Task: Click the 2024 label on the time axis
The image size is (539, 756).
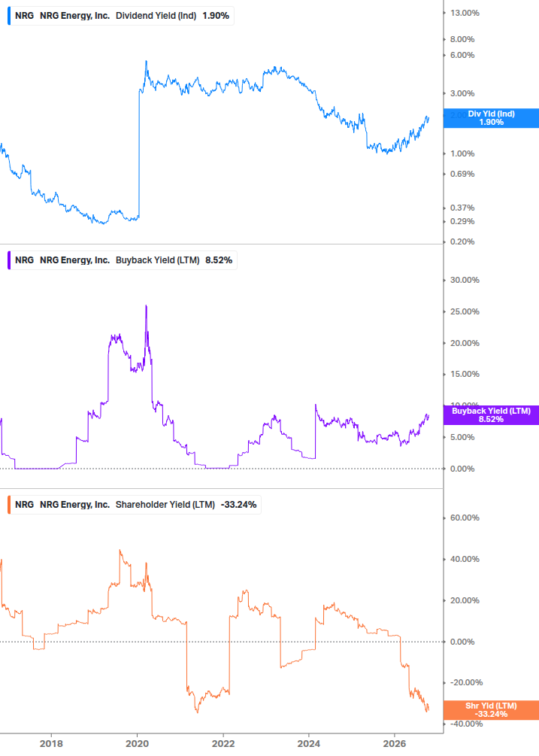Action: click(309, 743)
